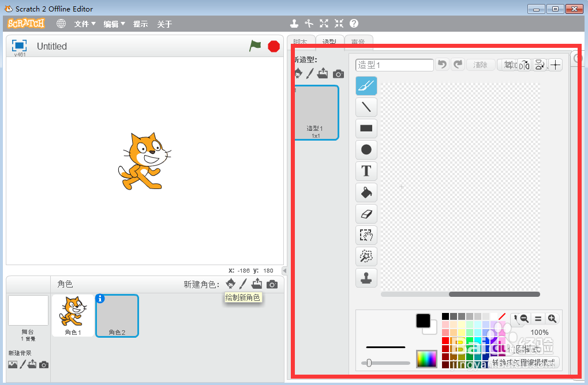Image resolution: width=588 pixels, height=385 pixels.
Task: Select the Line tool
Action: click(x=366, y=107)
